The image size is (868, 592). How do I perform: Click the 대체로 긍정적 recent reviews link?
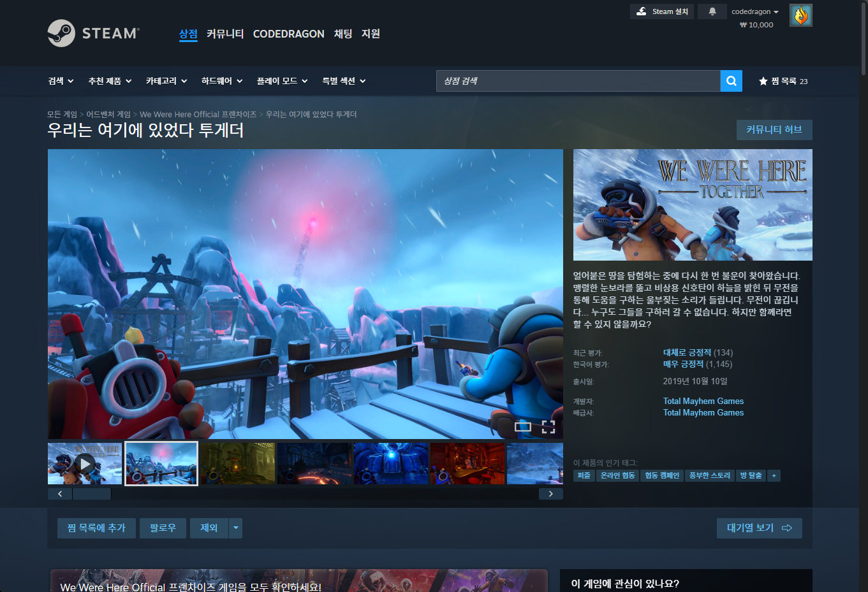(x=687, y=352)
